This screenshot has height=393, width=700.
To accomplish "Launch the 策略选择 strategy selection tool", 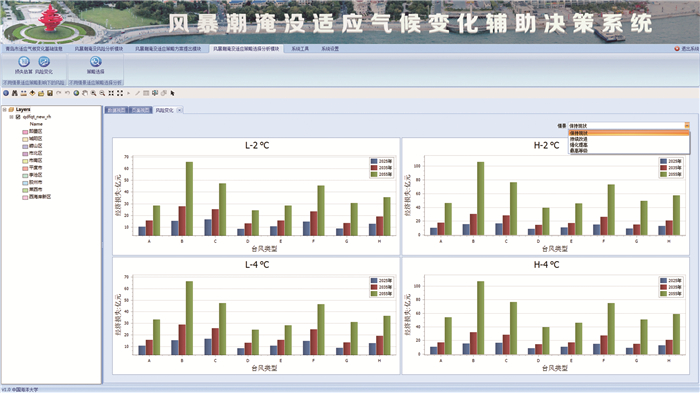I will pyautogui.click(x=96, y=65).
